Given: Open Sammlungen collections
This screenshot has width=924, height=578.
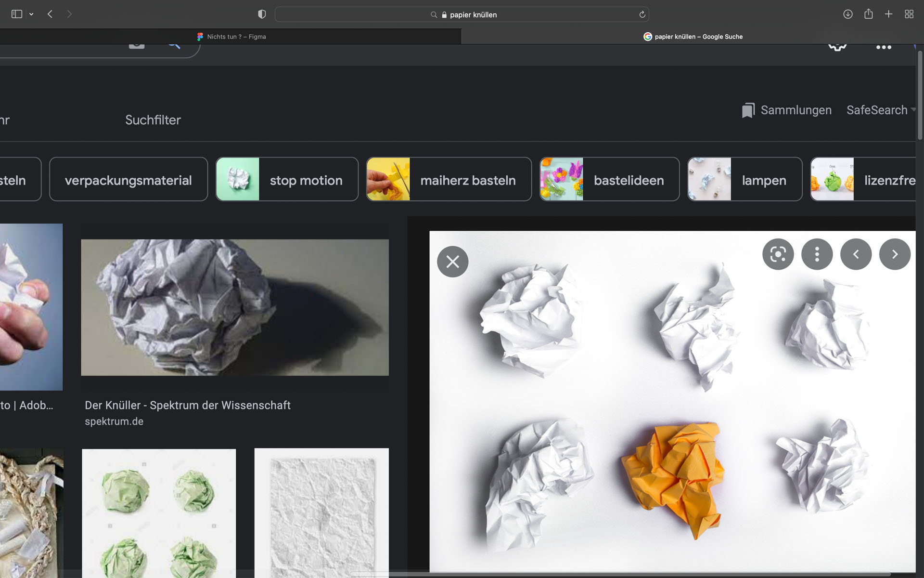Looking at the screenshot, I should tap(786, 110).
